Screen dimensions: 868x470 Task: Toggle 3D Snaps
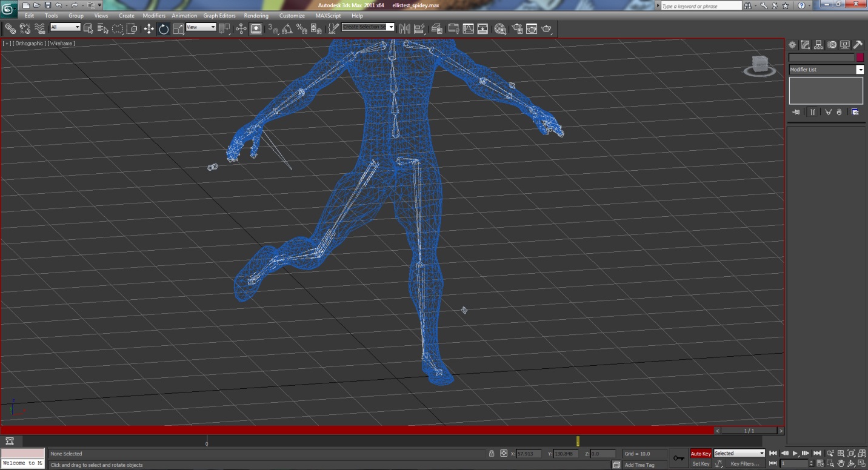tap(273, 28)
